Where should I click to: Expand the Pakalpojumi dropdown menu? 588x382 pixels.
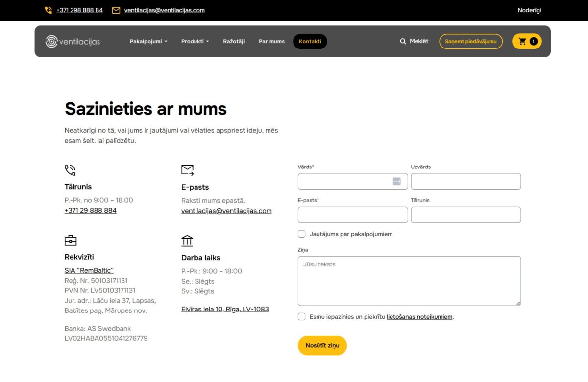(x=148, y=42)
